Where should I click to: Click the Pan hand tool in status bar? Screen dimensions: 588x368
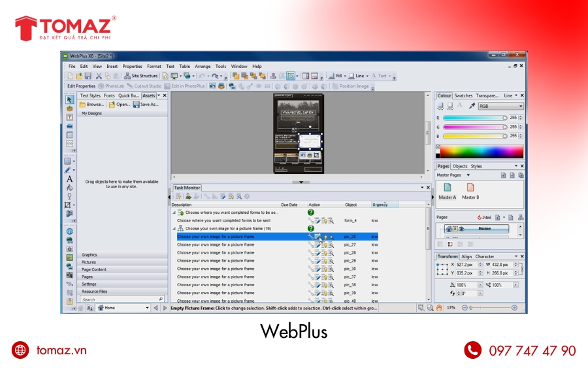coord(440,307)
